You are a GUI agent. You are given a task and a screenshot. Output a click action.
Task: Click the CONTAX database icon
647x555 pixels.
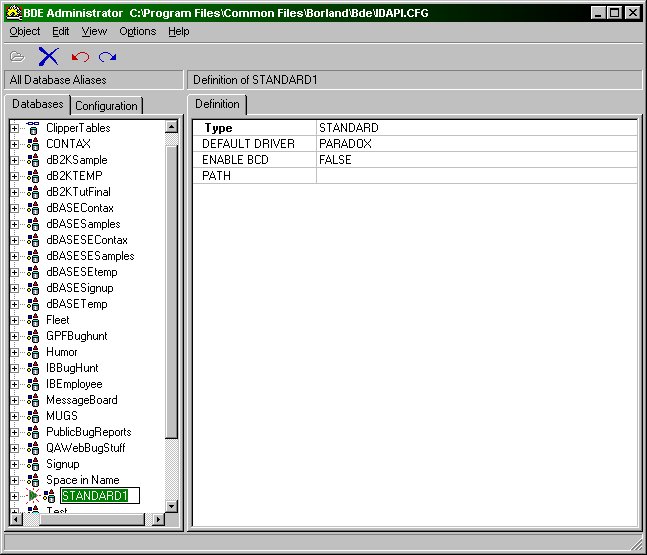coord(33,144)
